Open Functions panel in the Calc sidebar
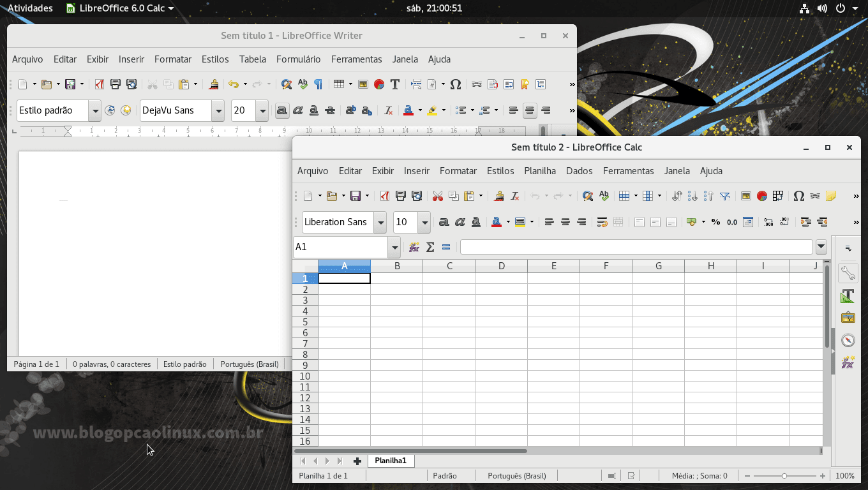 [x=848, y=362]
